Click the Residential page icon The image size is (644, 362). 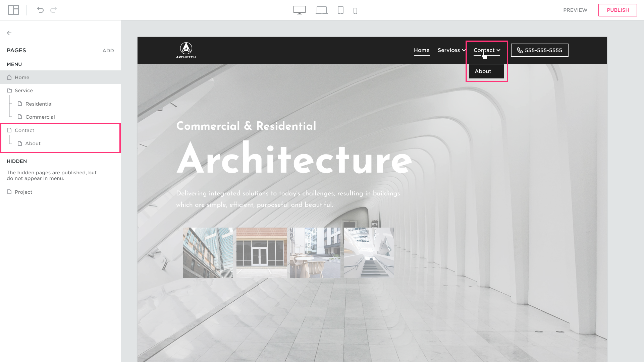pos(20,104)
